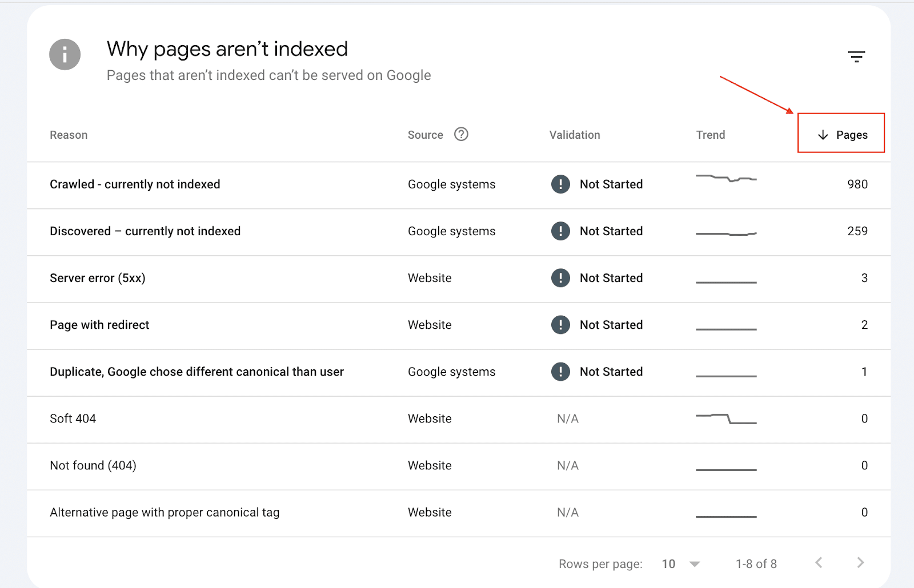Open the filter icon at top right
Viewport: 914px width, 588px height.
coord(856,57)
